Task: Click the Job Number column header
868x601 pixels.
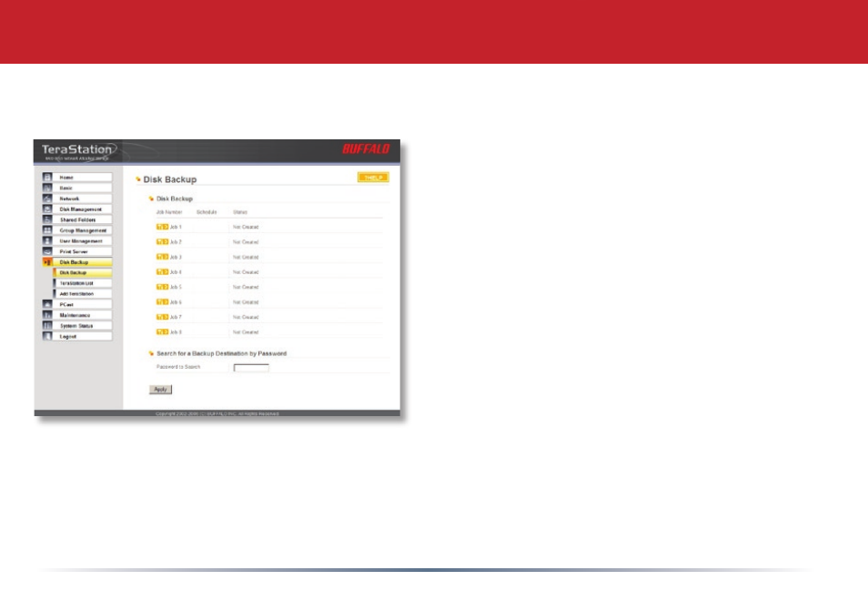Action: (x=169, y=212)
